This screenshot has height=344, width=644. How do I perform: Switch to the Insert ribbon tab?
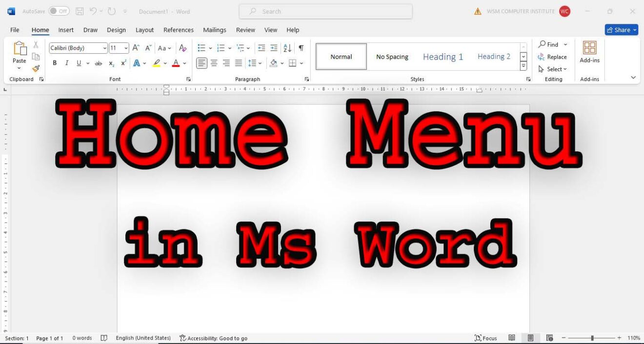(65, 30)
